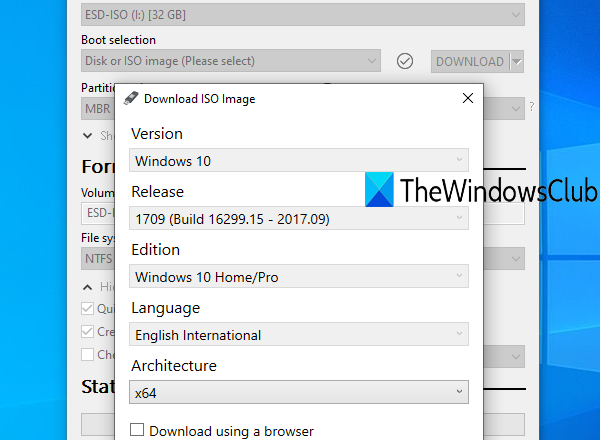Viewport: 600px width, 440px height.
Task: Open the File system NTFS dropdown in Rufus
Action: (98, 259)
